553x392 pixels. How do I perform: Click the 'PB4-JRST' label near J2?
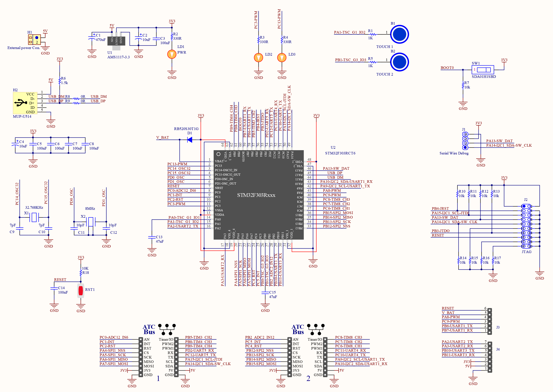click(x=440, y=209)
